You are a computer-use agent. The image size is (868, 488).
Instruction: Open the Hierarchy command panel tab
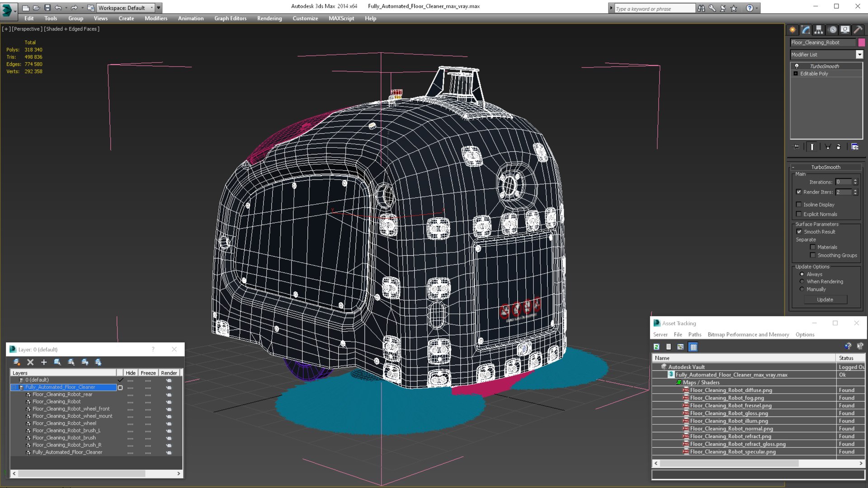coord(819,30)
